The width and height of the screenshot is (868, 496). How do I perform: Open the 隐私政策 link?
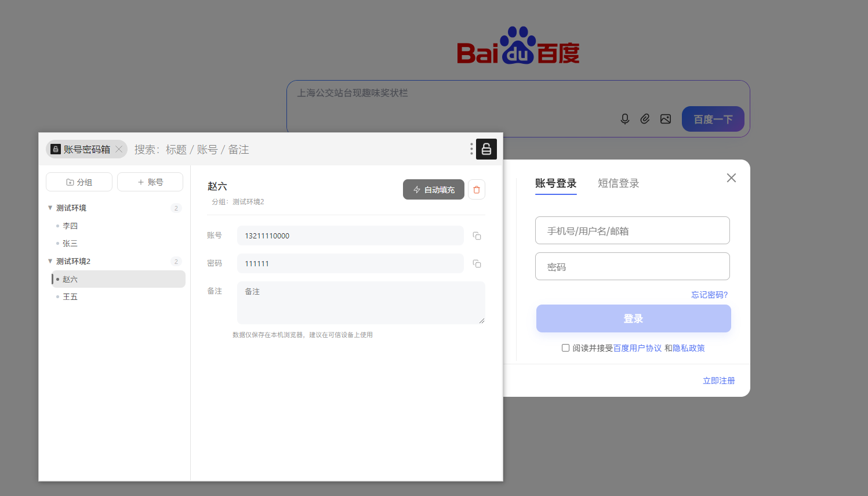(x=689, y=348)
